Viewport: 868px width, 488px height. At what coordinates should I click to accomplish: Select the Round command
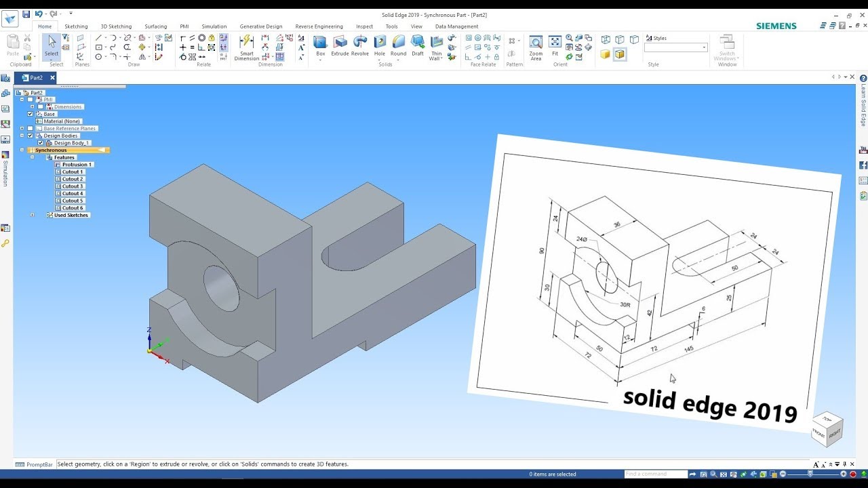(398, 45)
